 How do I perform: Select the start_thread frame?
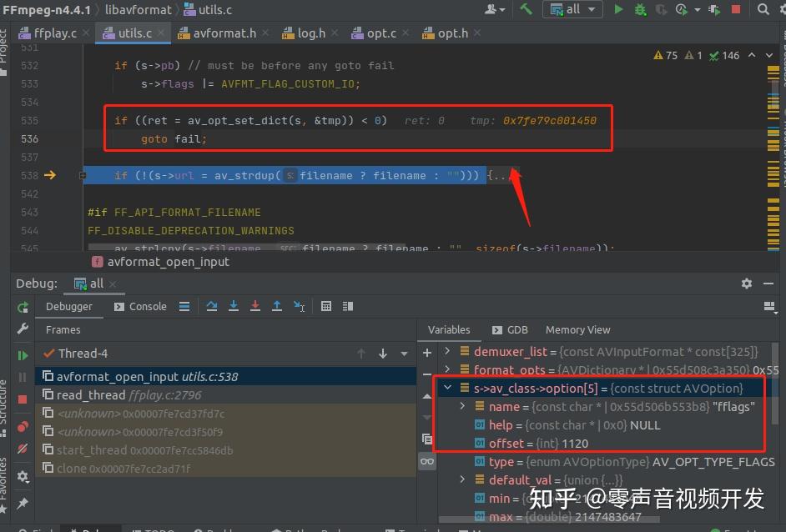(225, 450)
